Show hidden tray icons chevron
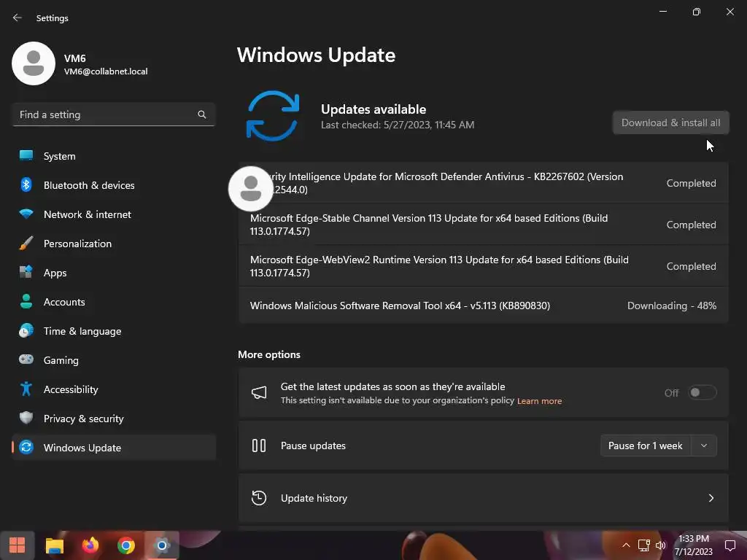 (626, 545)
